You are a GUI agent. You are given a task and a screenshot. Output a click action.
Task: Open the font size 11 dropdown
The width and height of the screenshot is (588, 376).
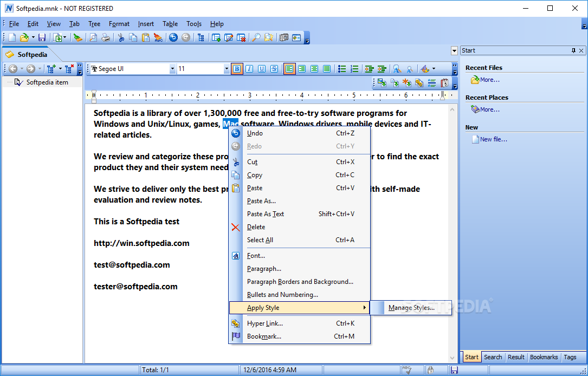(227, 69)
